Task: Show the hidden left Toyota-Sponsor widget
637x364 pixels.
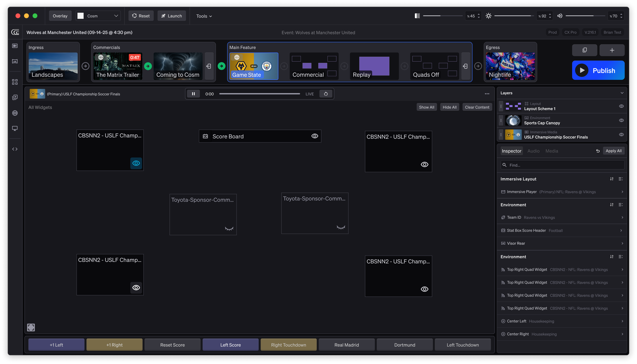Action: pos(229,228)
